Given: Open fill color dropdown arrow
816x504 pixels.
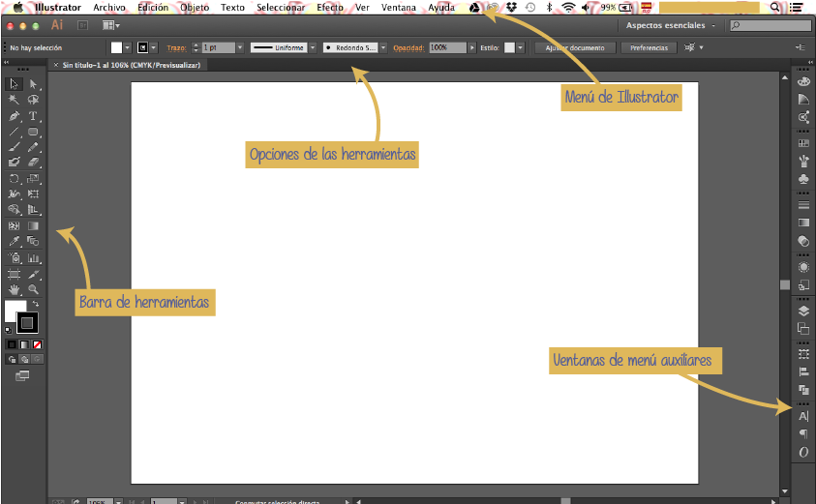Looking at the screenshot, I should [x=127, y=47].
